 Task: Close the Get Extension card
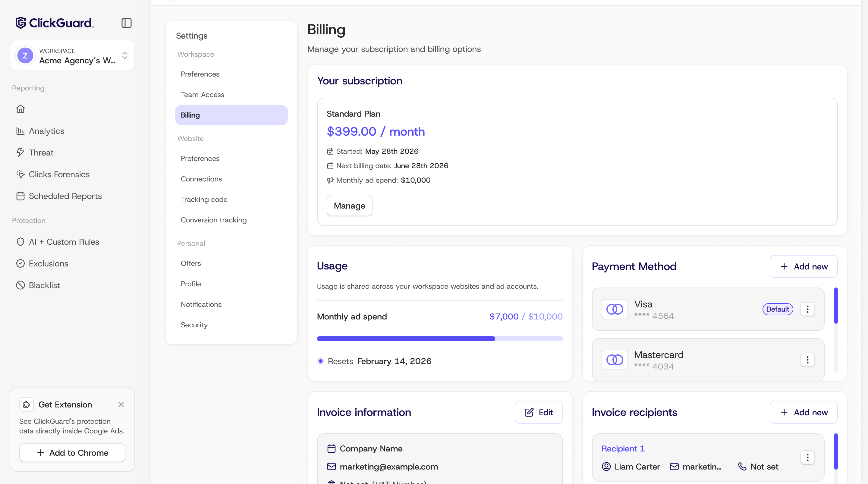[x=121, y=404]
